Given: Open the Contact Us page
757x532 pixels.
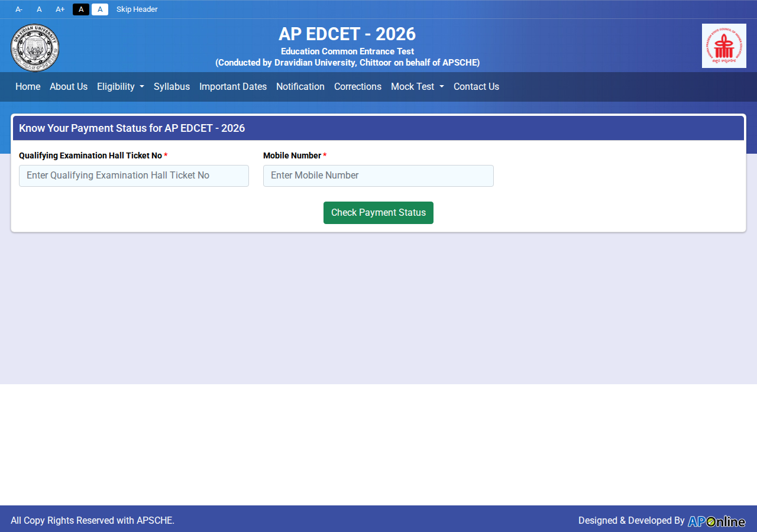Looking at the screenshot, I should pos(476,86).
